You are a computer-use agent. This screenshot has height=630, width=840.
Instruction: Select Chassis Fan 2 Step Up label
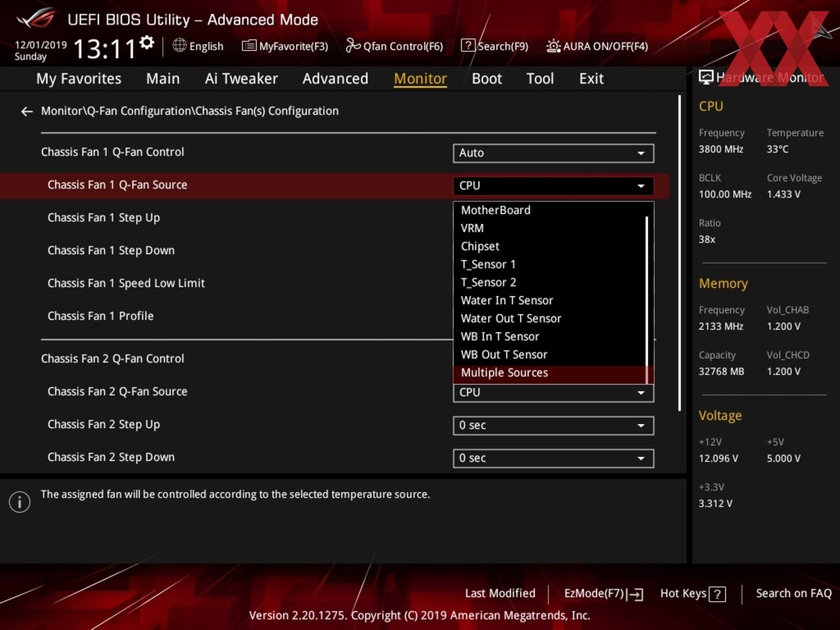104,424
